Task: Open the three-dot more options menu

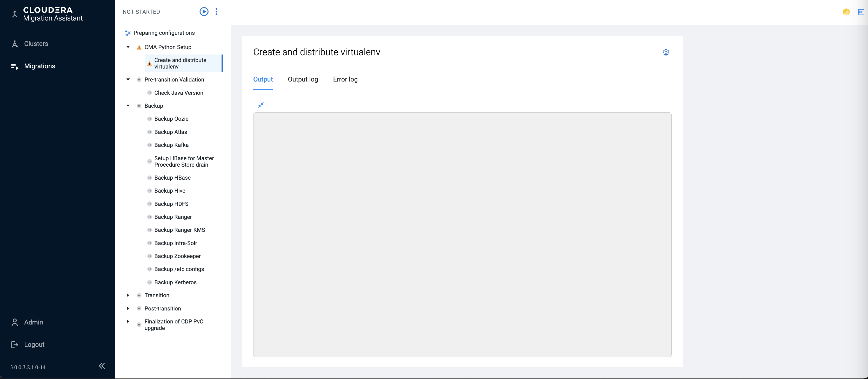Action: [216, 12]
